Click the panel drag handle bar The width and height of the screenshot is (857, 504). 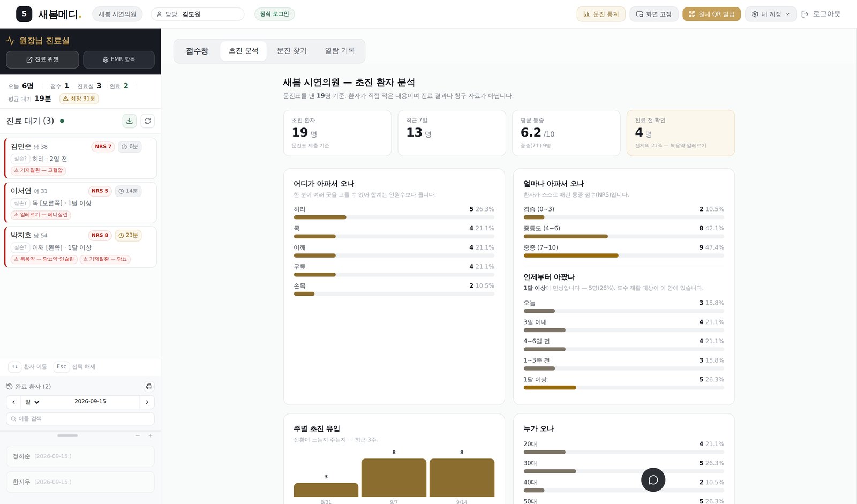tap(67, 435)
